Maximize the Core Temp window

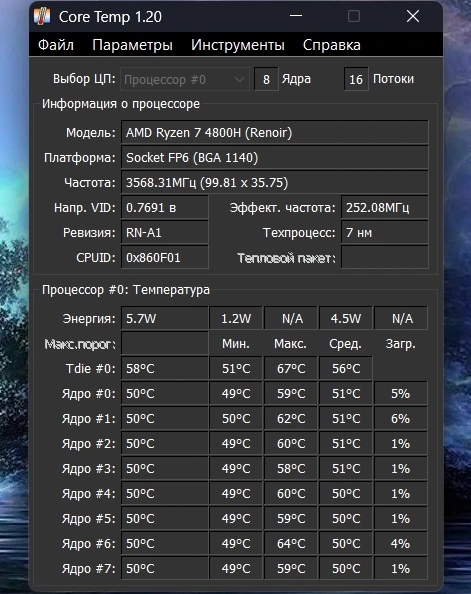point(354,16)
